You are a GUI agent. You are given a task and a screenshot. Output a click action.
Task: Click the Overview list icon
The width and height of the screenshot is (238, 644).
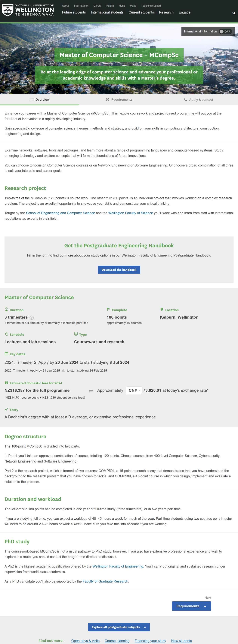32,99
